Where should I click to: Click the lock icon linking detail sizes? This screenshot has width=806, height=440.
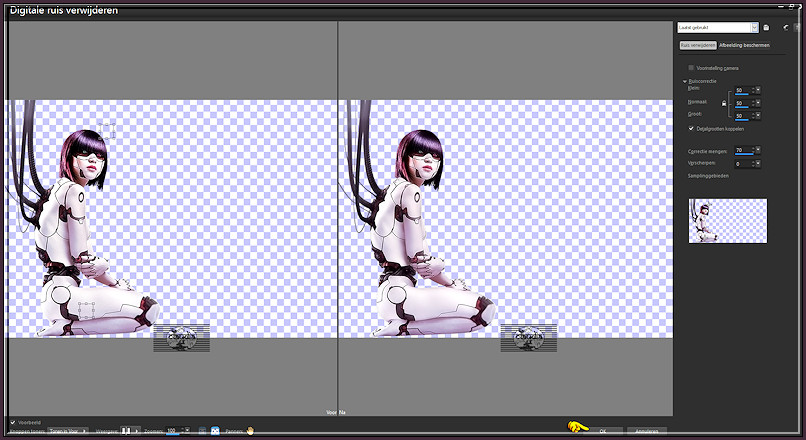pos(724,103)
